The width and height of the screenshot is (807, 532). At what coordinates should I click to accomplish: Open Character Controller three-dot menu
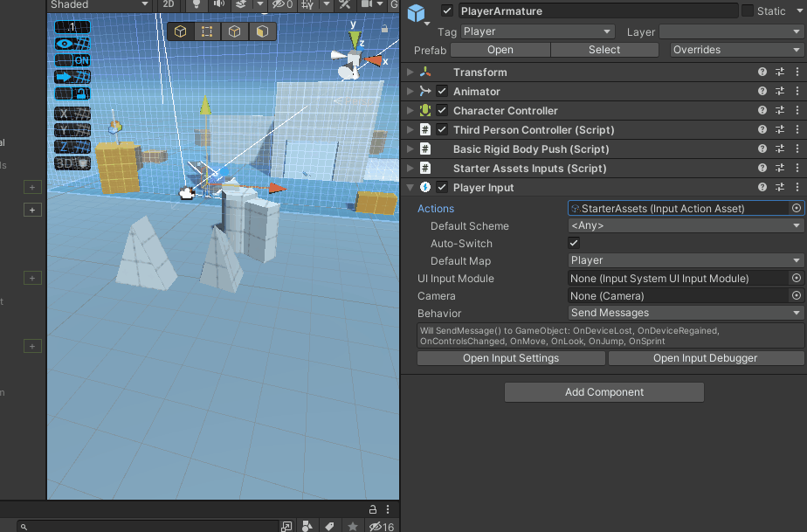coord(797,111)
